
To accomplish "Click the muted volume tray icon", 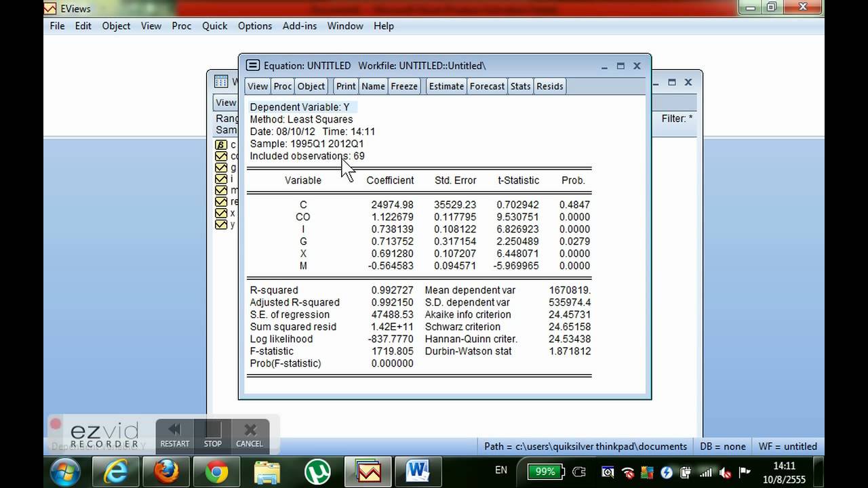I will (x=725, y=472).
